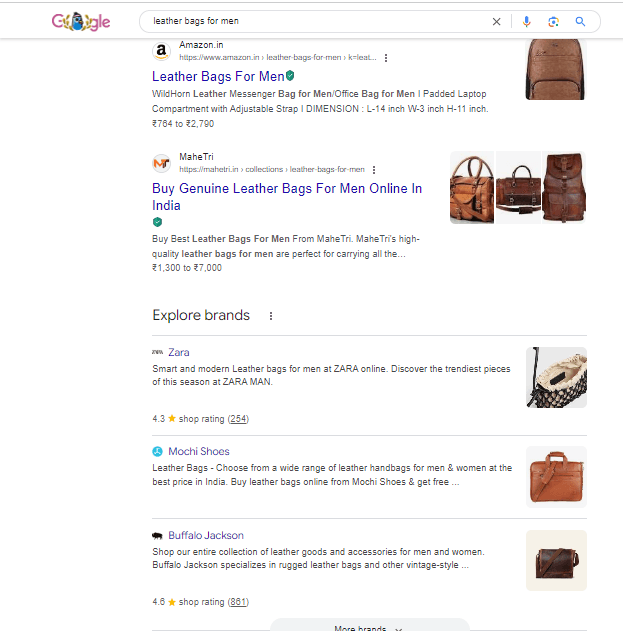The height and width of the screenshot is (631, 623).
Task: Open Buffalo Jackson messenger bag thumbnail
Action: [556, 560]
